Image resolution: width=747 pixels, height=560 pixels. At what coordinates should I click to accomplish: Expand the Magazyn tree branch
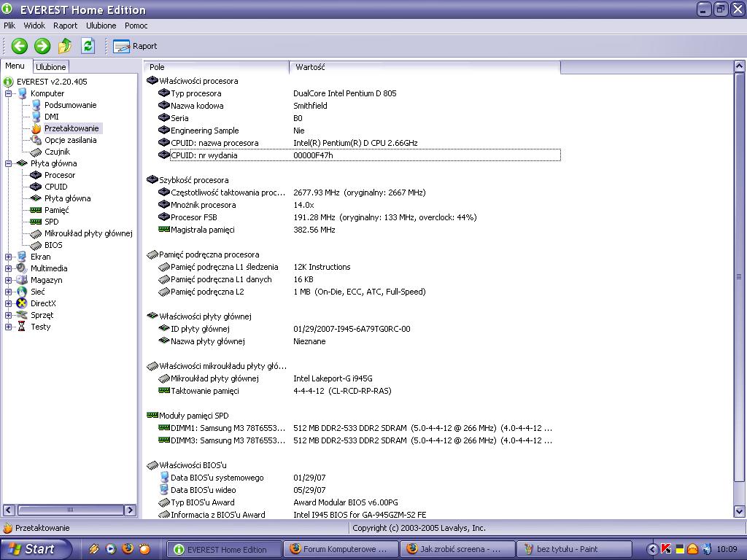[8, 280]
